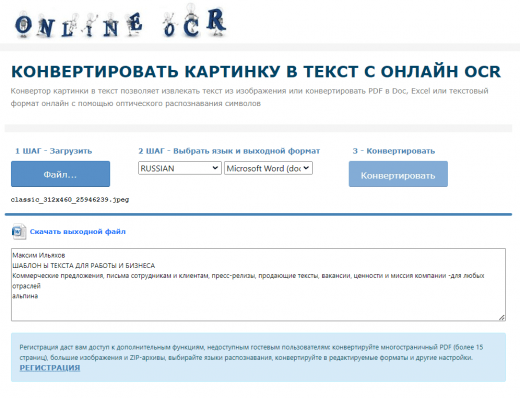Click the Скачать выходной файл link
The width and height of the screenshot is (520, 398).
[x=78, y=231]
